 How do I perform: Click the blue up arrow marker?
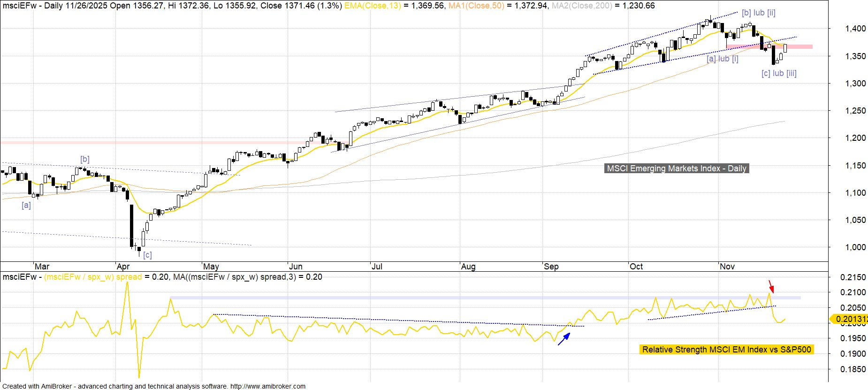[564, 339]
